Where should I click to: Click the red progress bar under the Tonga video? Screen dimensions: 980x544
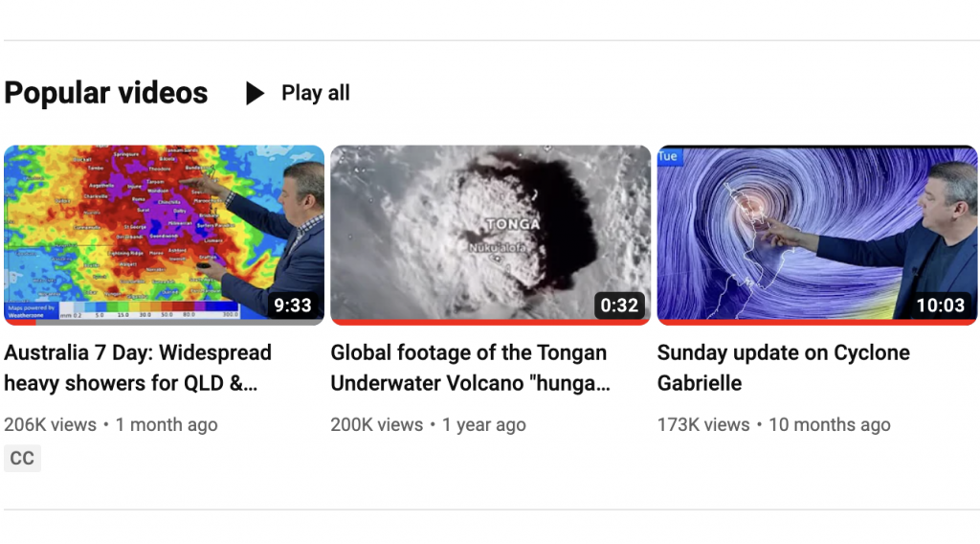490,323
